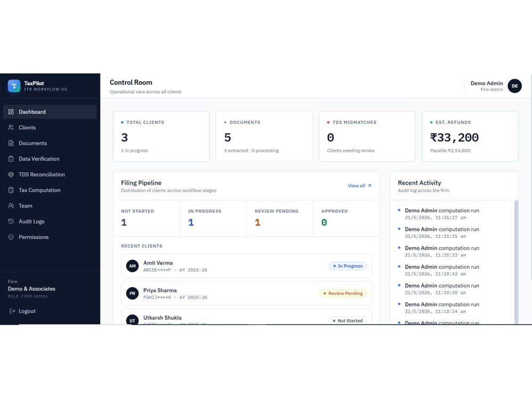
Task: Select the Review Pending pipeline stage
Action: [280, 218]
